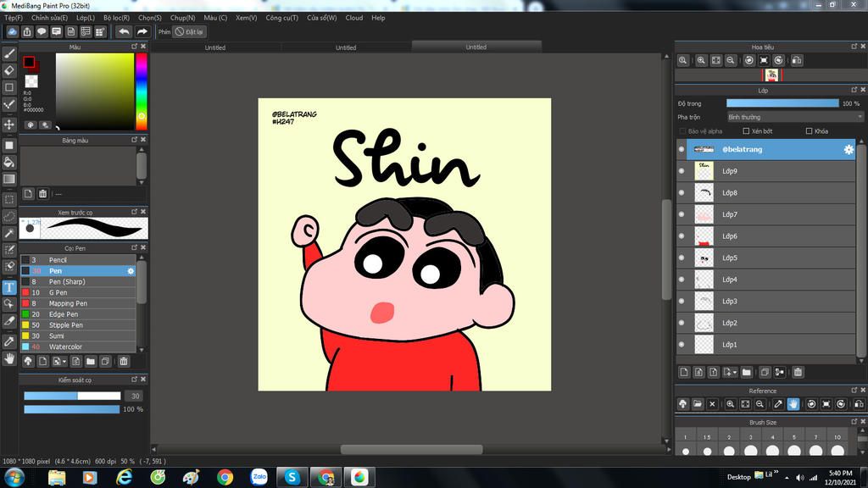Open the Cloud menu
Viewport: 868px width, 488px height.
(x=353, y=18)
